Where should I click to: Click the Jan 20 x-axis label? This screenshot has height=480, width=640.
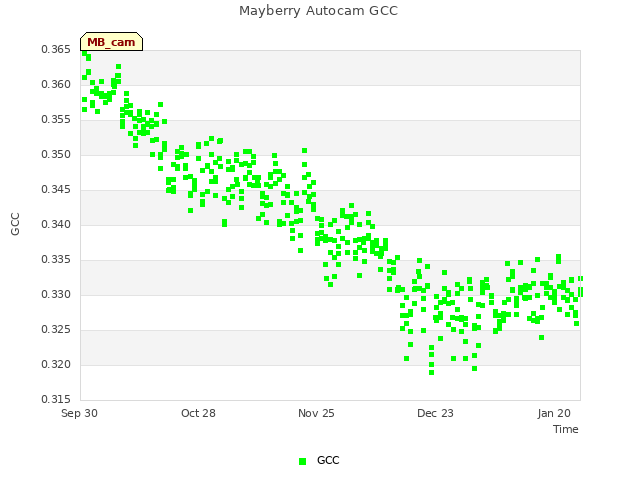[554, 413]
